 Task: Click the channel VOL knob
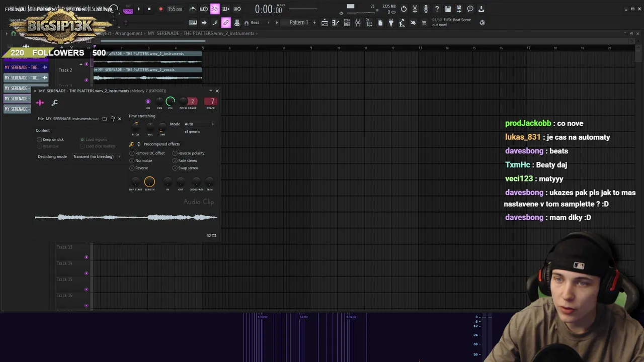[x=170, y=102]
